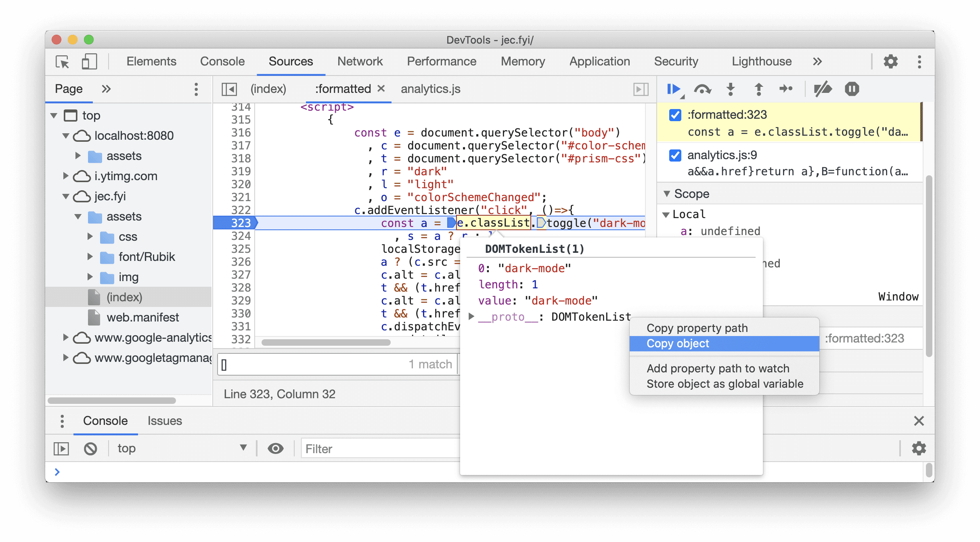Toggle the :formatted breakpoint checkbox
This screenshot has width=980, height=542.
tap(675, 114)
